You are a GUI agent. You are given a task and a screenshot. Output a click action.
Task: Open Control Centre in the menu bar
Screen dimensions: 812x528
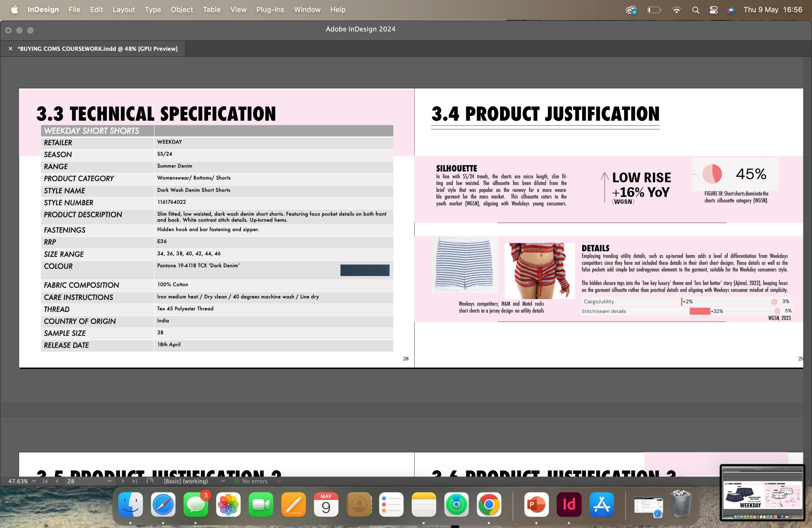[713, 10]
